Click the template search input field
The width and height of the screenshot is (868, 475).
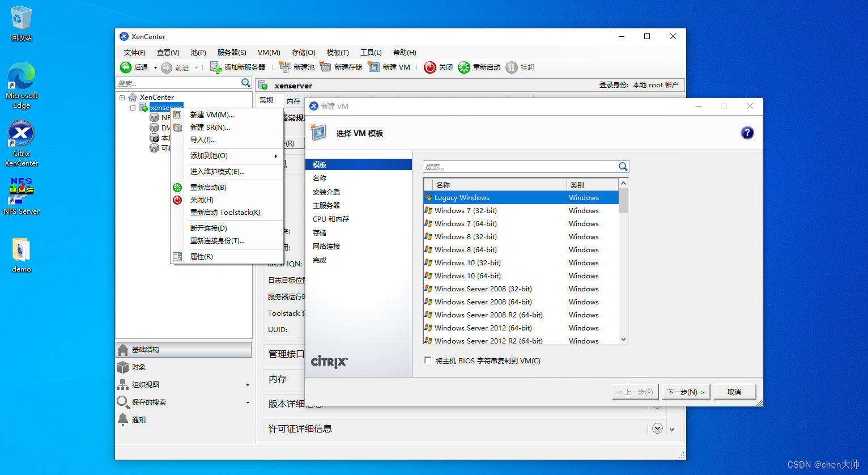(x=520, y=167)
